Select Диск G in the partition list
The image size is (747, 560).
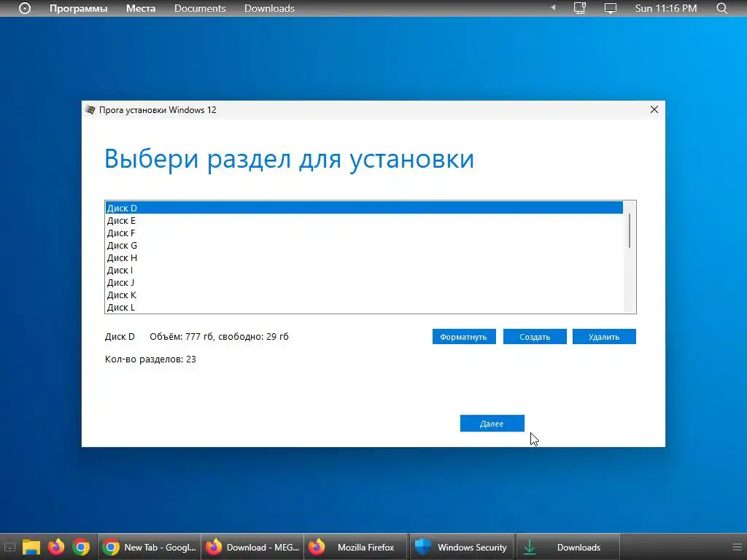(x=364, y=245)
